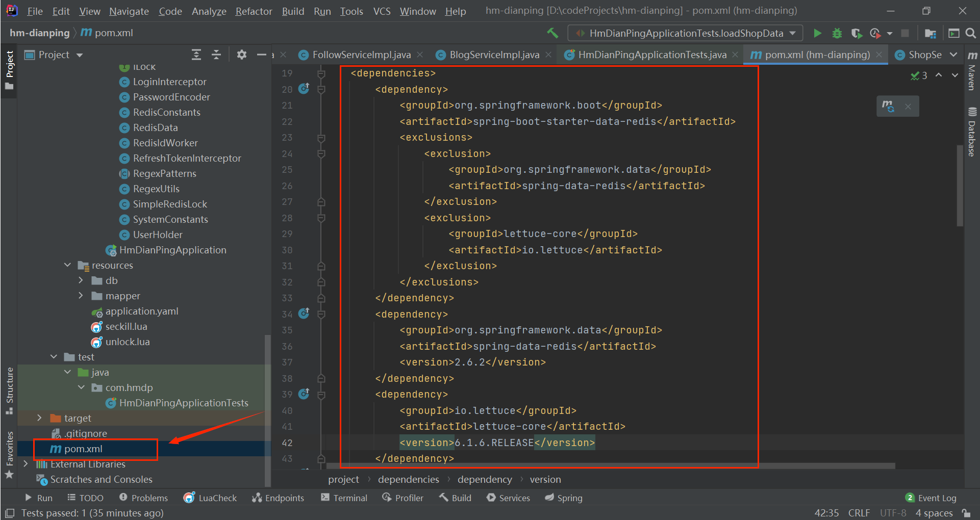Click the inspections checkmark widget showing 3

point(919,75)
